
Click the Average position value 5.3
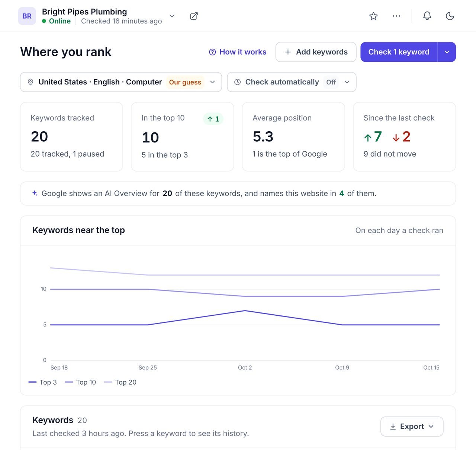[x=263, y=136]
